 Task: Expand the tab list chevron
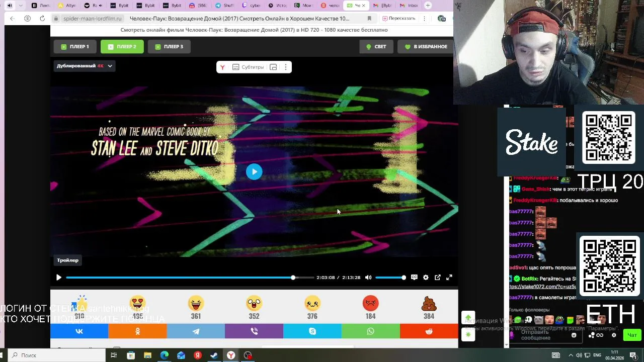[x=21, y=6]
